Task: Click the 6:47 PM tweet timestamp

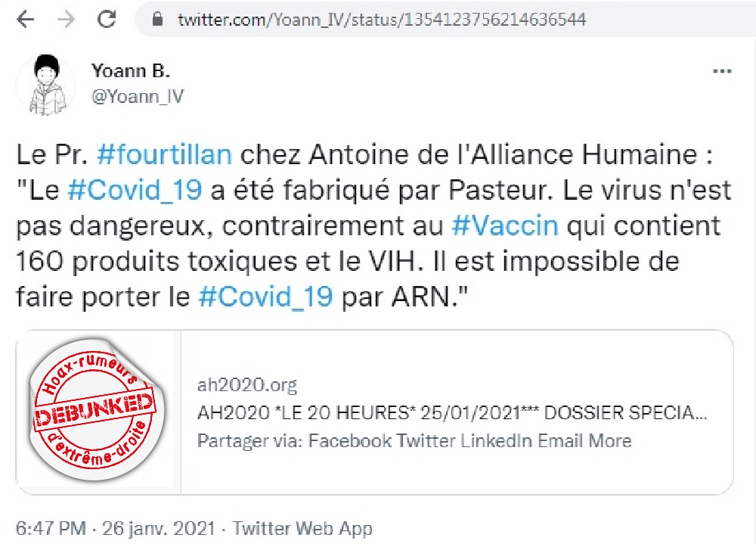Action: [x=51, y=529]
